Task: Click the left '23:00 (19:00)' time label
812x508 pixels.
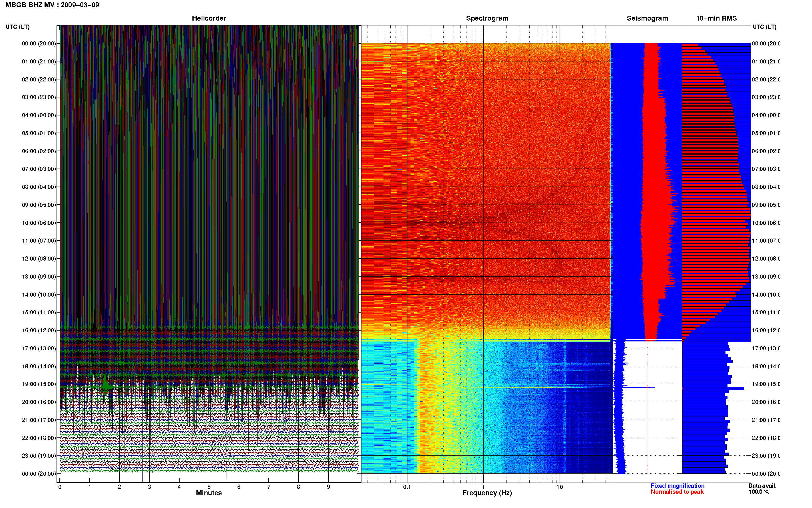Action: pyautogui.click(x=39, y=456)
